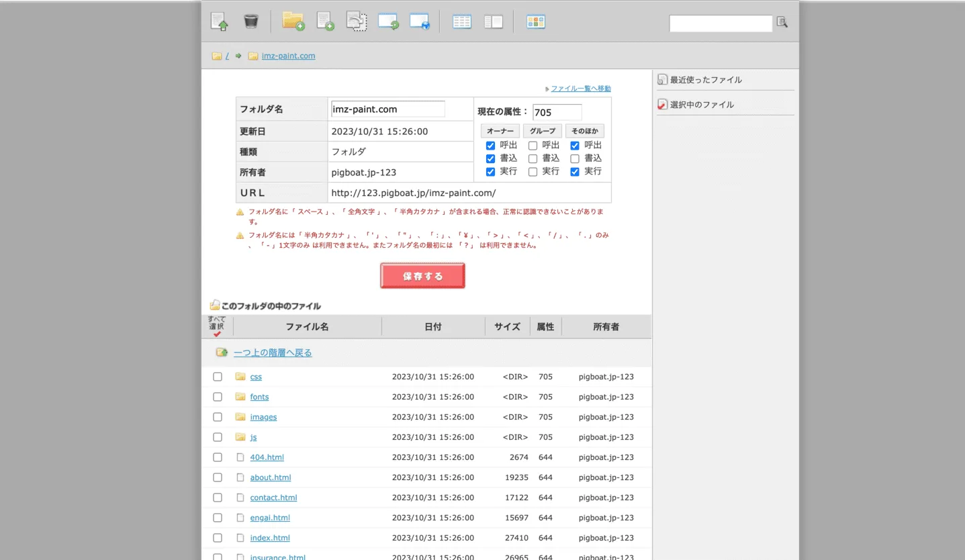The image size is (965, 560).
Task: Click the css row folder icon
Action: tap(240, 377)
